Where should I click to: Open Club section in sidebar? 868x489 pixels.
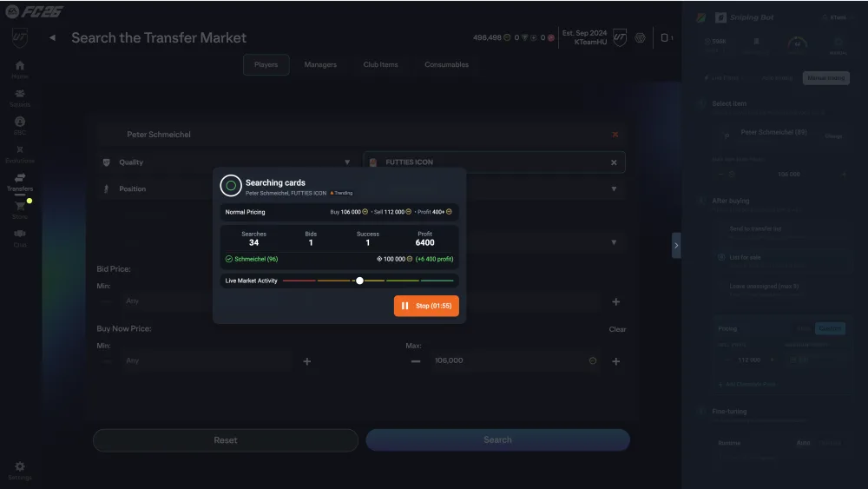pos(20,238)
